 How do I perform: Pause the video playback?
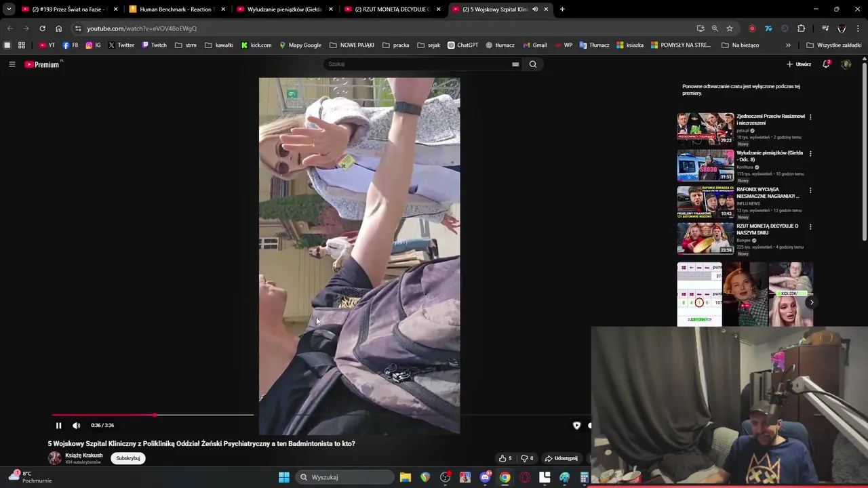click(58, 426)
